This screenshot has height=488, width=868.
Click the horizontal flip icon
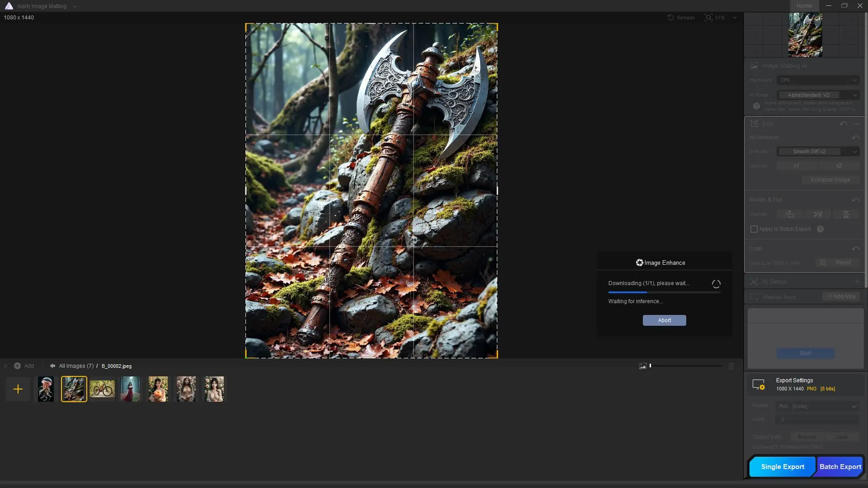tap(818, 214)
